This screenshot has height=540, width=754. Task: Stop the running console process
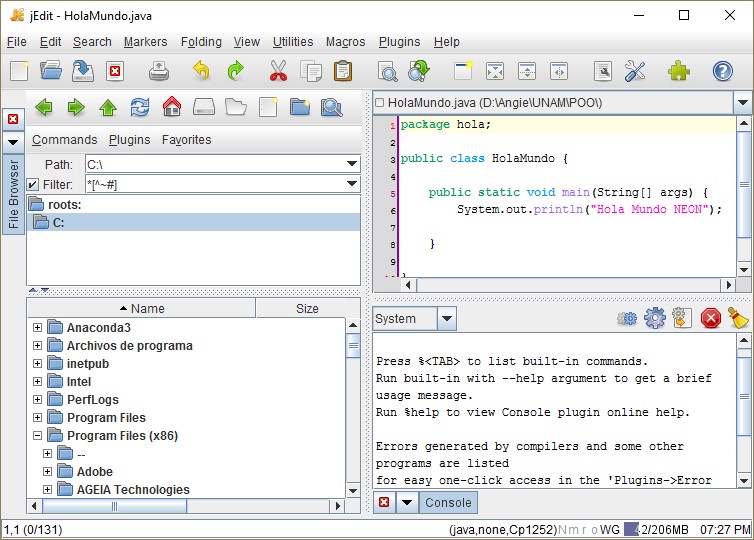tap(711, 318)
